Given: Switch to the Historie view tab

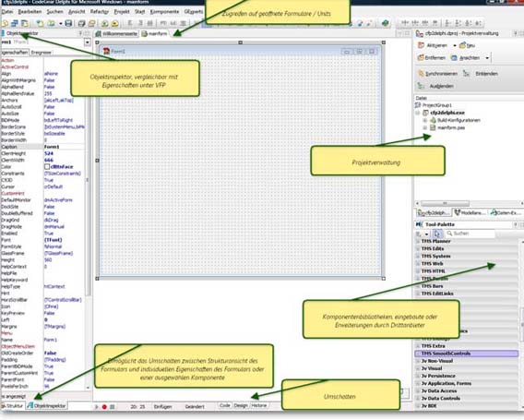Looking at the screenshot, I should (259, 405).
